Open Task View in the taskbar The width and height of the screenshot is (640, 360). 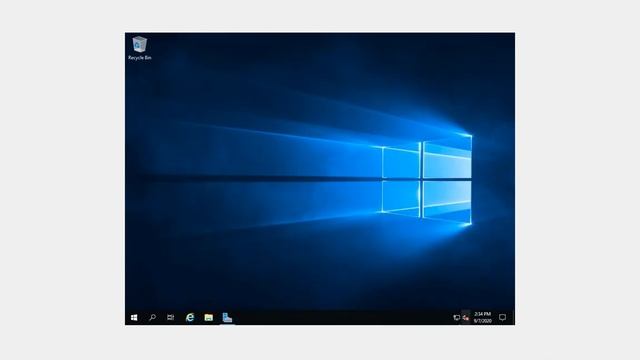coord(171,318)
